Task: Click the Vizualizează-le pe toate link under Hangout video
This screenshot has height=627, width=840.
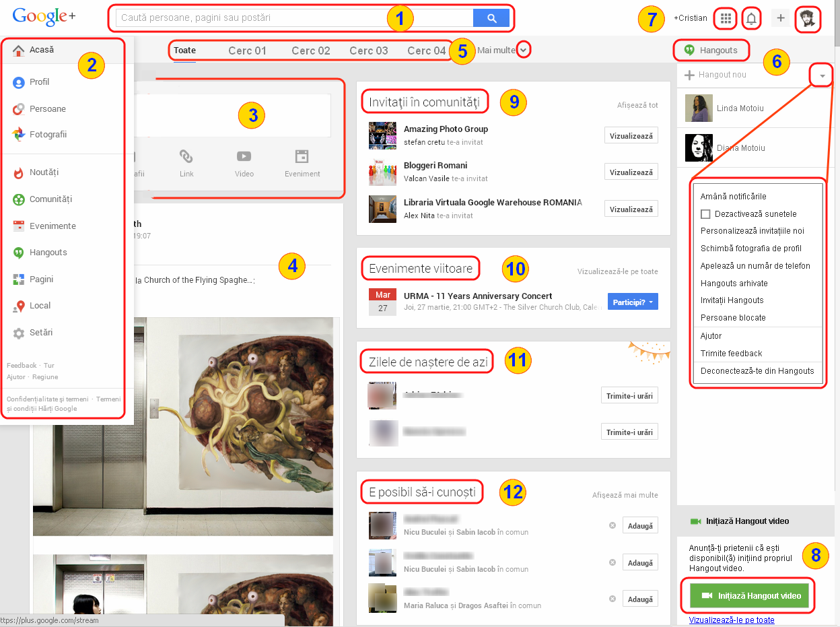Action: [x=732, y=620]
